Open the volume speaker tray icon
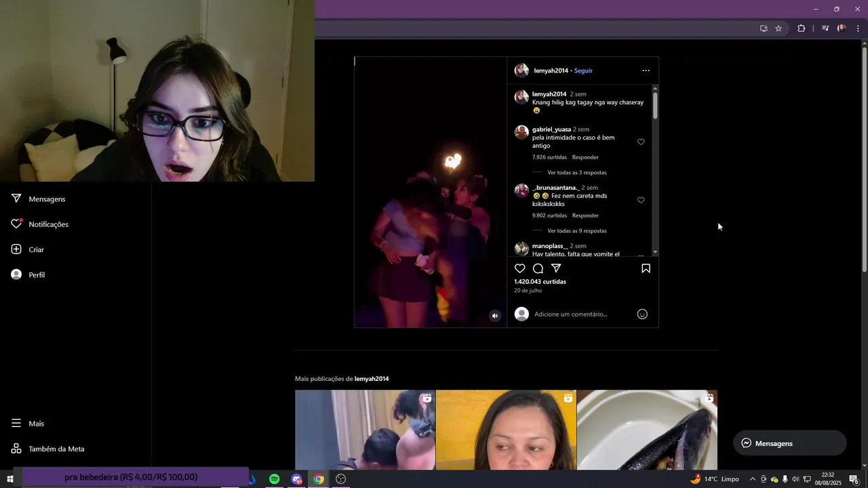This screenshot has width=868, height=488. coord(795,479)
